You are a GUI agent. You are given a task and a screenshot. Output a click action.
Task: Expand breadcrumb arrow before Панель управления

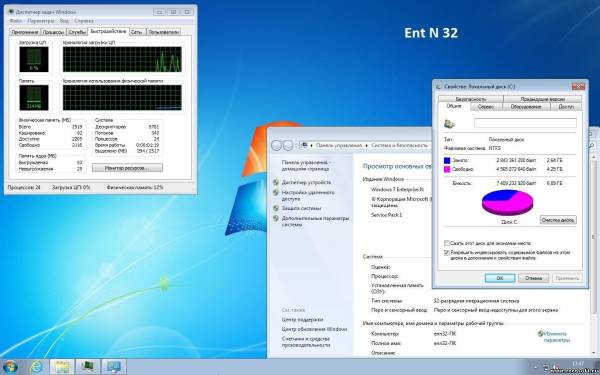312,145
